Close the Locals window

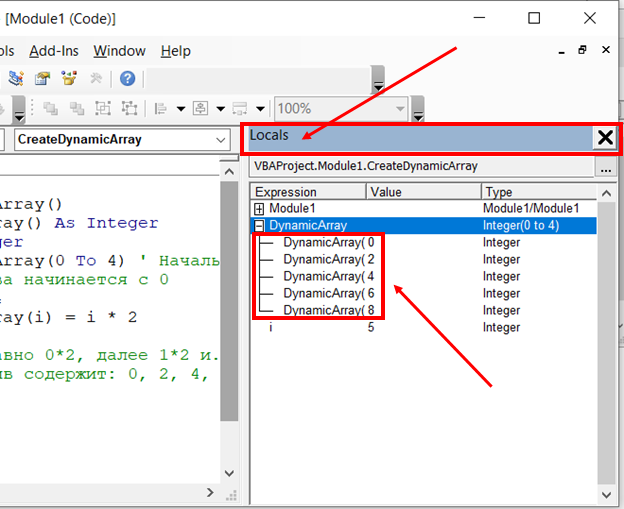click(x=605, y=138)
